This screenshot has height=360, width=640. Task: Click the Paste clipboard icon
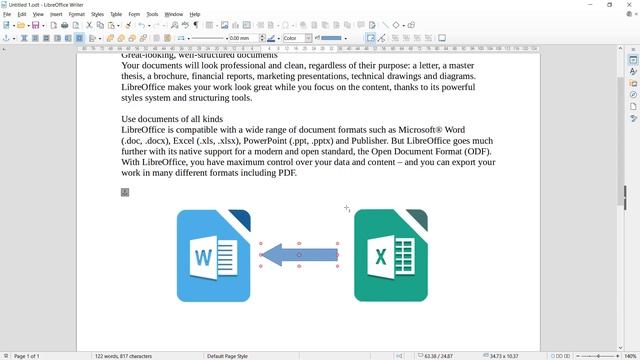pyautogui.click(x=111, y=25)
